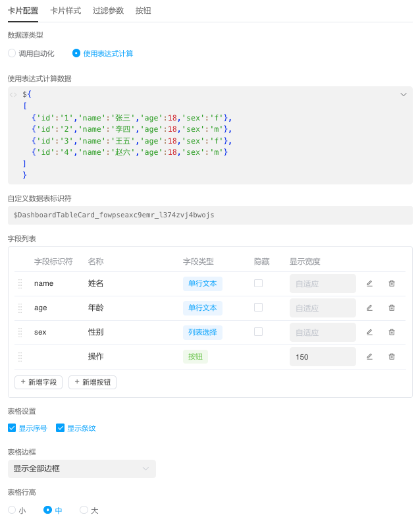Delete the 操作 button row
The image size is (420, 521).
pos(392,356)
